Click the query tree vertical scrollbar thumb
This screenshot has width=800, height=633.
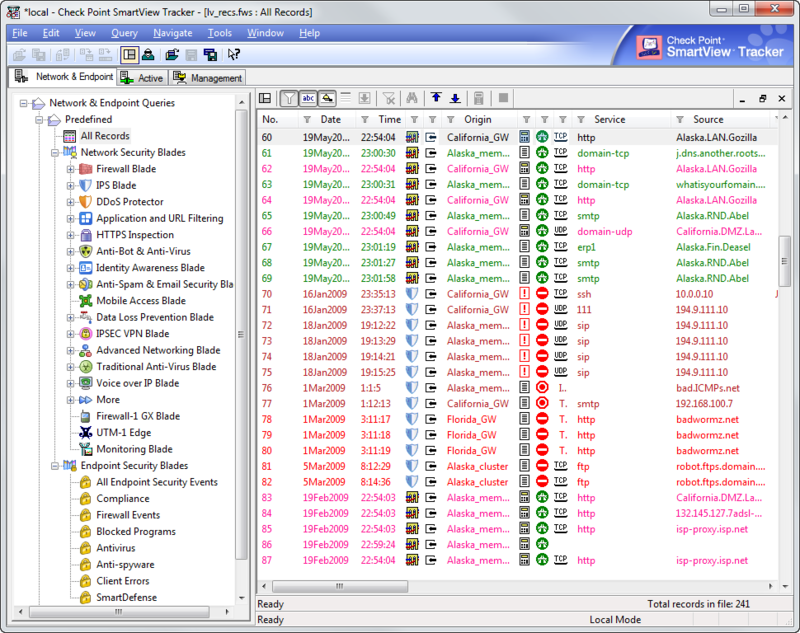[x=241, y=335]
